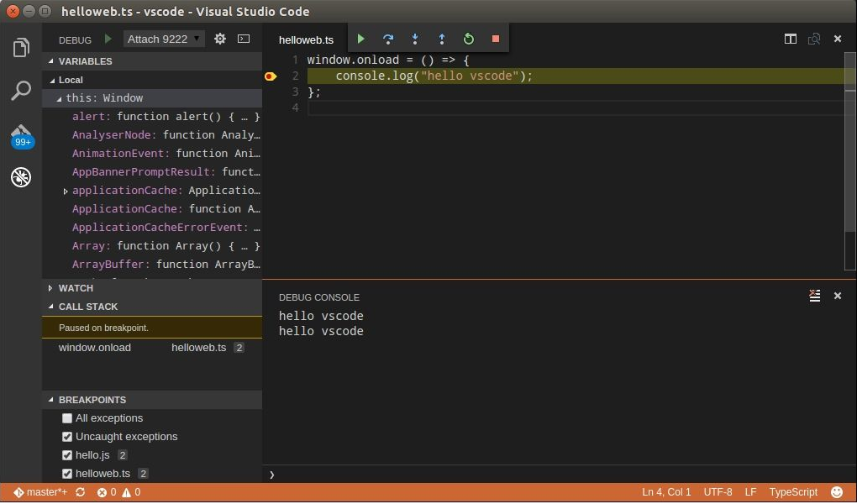Select the helloweb.ts editor tab
Viewport: 857px width, 504px height.
[x=306, y=40]
